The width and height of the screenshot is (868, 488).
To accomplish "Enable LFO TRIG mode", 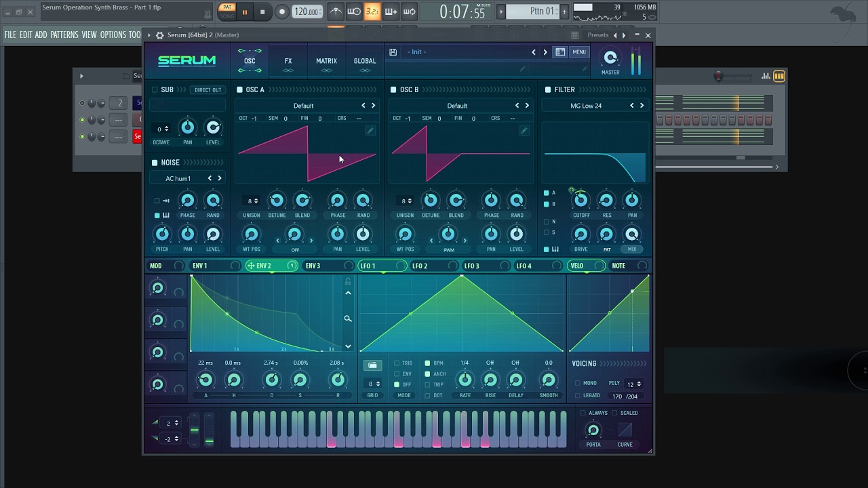I will [x=397, y=363].
